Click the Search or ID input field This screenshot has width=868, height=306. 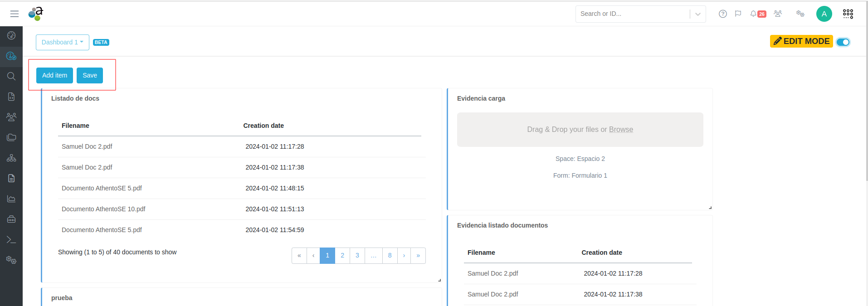[633, 14]
